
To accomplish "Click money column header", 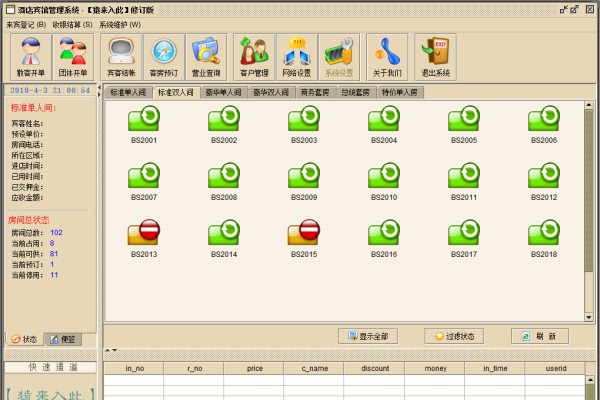I will [x=435, y=369].
